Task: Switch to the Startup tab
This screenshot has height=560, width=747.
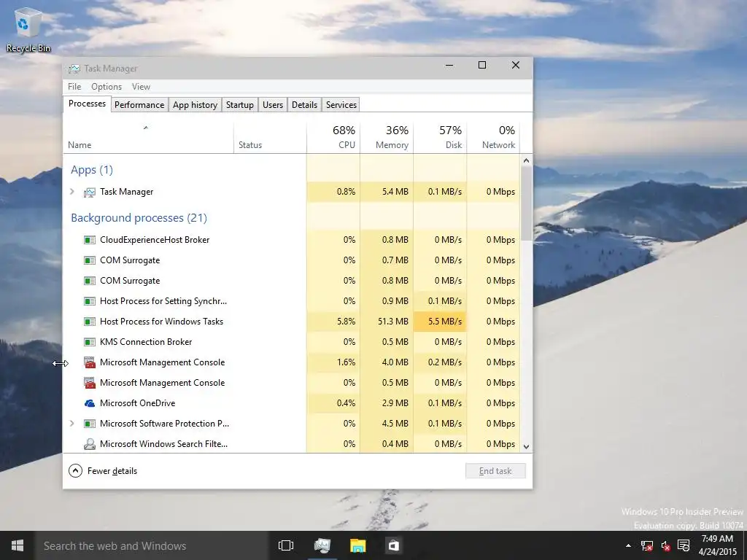Action: pyautogui.click(x=239, y=105)
